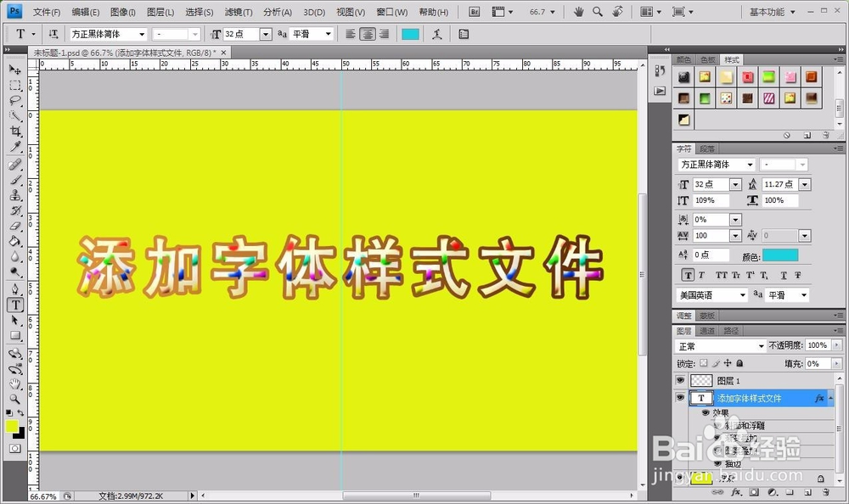Open the 滤镜(T) menu
This screenshot has width=849, height=504.
tap(239, 12)
